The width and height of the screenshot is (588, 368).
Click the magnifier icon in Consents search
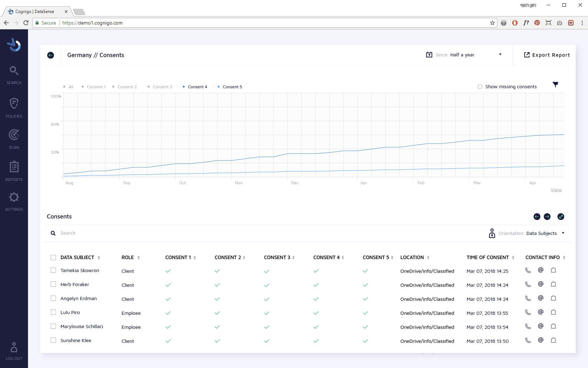tap(53, 233)
